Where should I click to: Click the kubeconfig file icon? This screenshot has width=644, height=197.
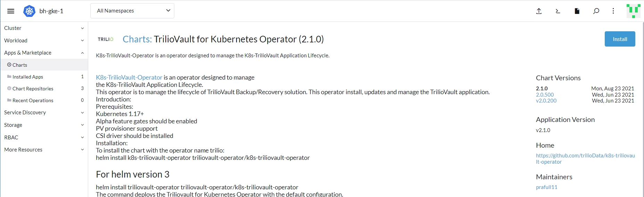[x=577, y=11]
